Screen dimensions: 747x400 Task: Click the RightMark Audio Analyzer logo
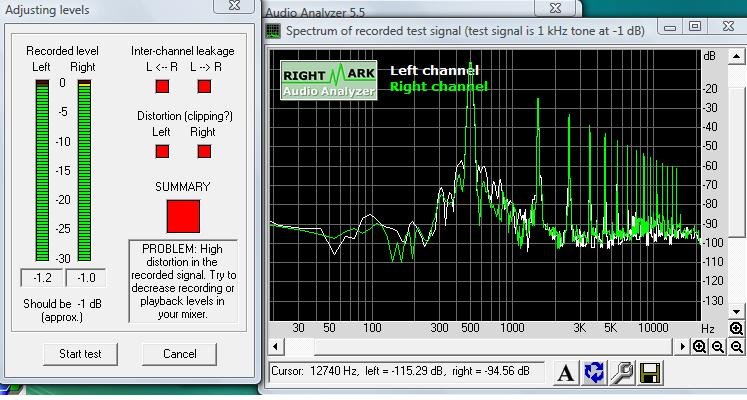click(329, 80)
